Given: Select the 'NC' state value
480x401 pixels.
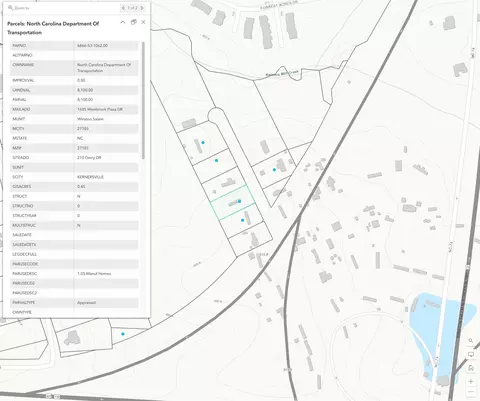Looking at the screenshot, I should click(80, 138).
